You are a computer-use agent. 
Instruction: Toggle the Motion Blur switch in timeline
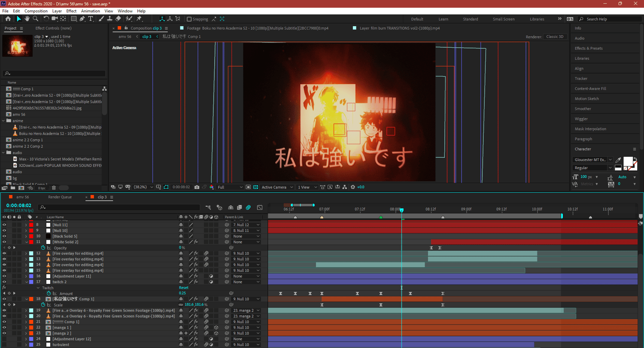(248, 208)
